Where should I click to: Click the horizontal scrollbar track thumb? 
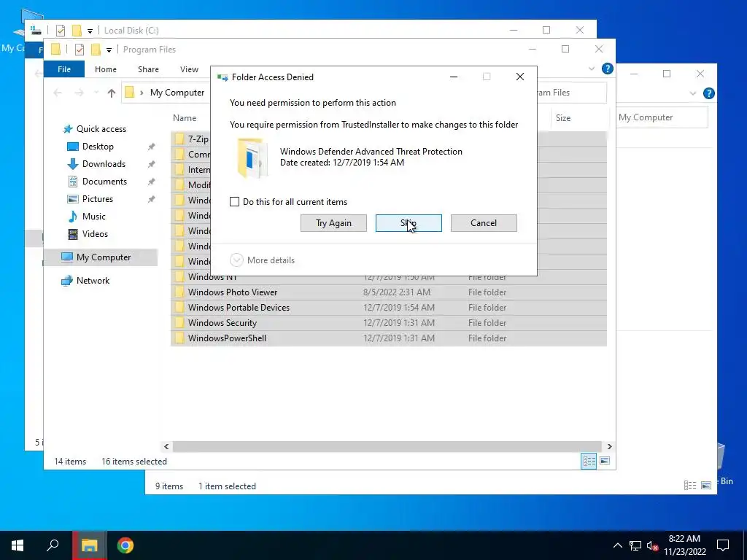(387, 447)
